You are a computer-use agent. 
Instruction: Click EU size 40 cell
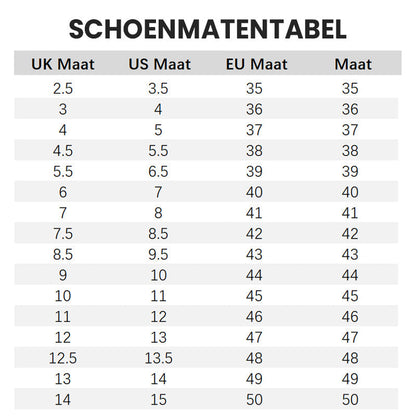click(254, 192)
